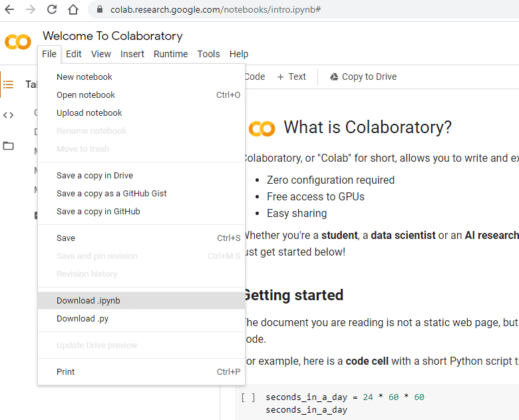Select Print from the File menu
Image resolution: width=519 pixels, height=420 pixels.
[x=141, y=371]
